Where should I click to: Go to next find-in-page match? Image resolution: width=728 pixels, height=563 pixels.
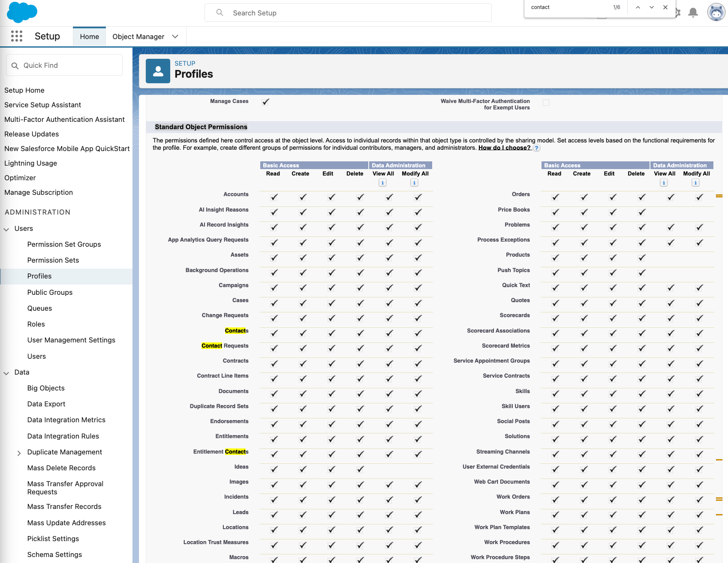651,7
